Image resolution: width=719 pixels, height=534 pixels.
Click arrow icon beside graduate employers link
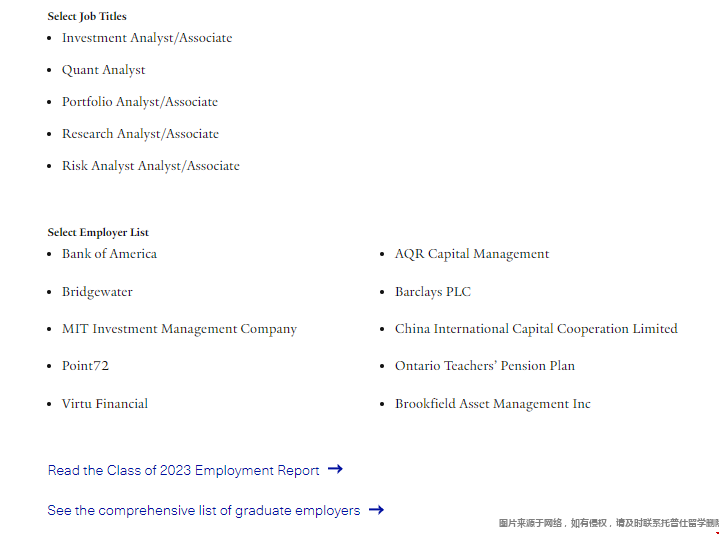click(x=376, y=509)
